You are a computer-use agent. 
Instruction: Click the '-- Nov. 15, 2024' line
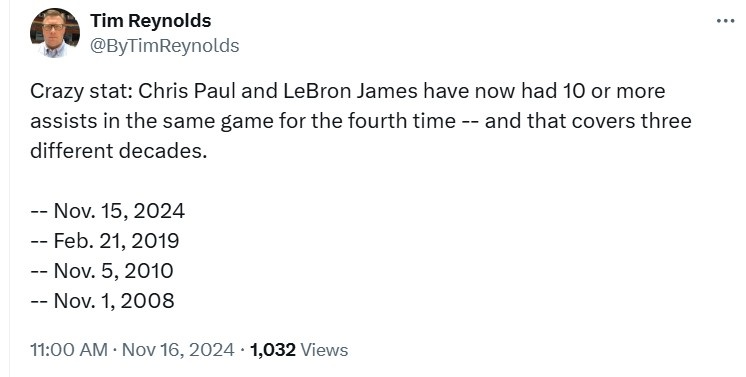[108, 211]
